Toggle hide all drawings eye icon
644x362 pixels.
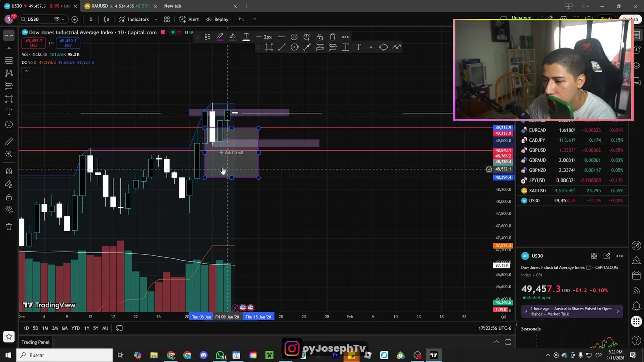(9, 209)
